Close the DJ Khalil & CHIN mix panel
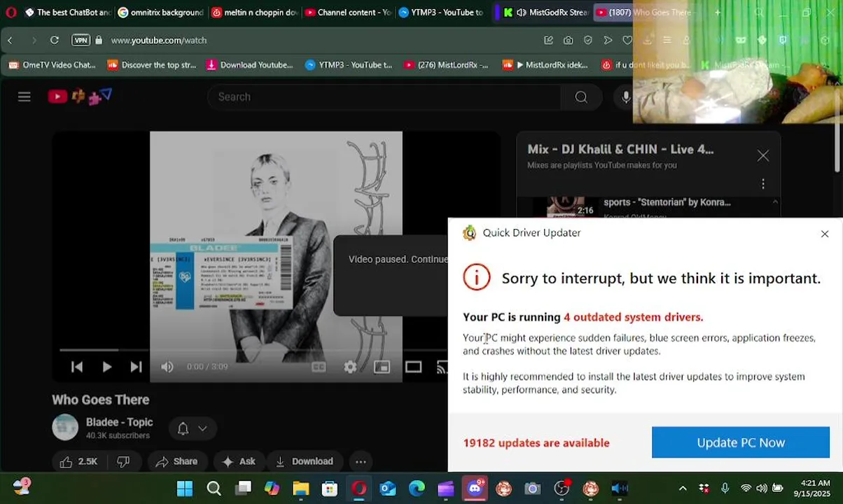 (x=763, y=155)
